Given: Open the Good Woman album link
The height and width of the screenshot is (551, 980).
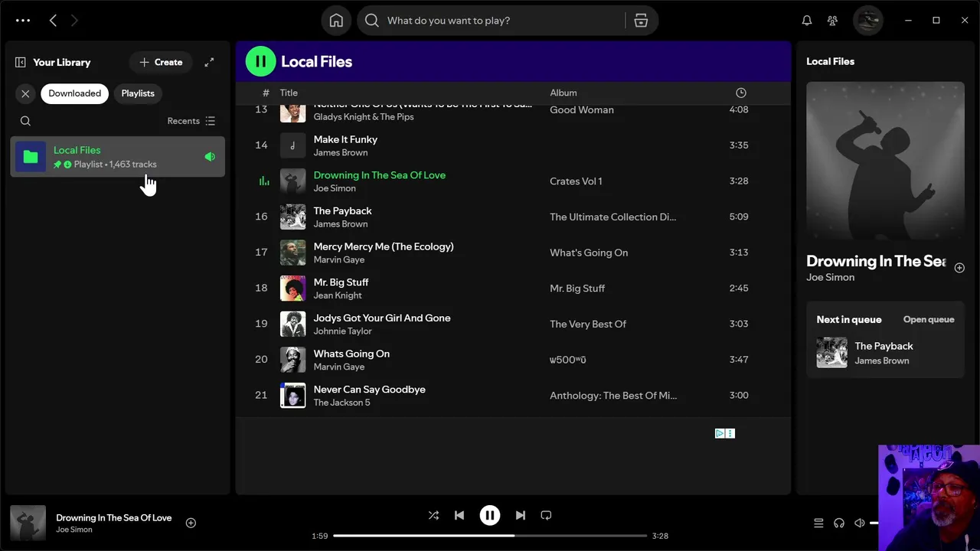Looking at the screenshot, I should [x=582, y=109].
